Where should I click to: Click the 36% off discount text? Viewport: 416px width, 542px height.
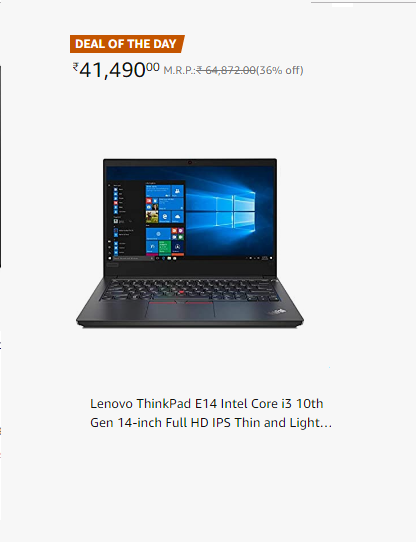tap(280, 70)
